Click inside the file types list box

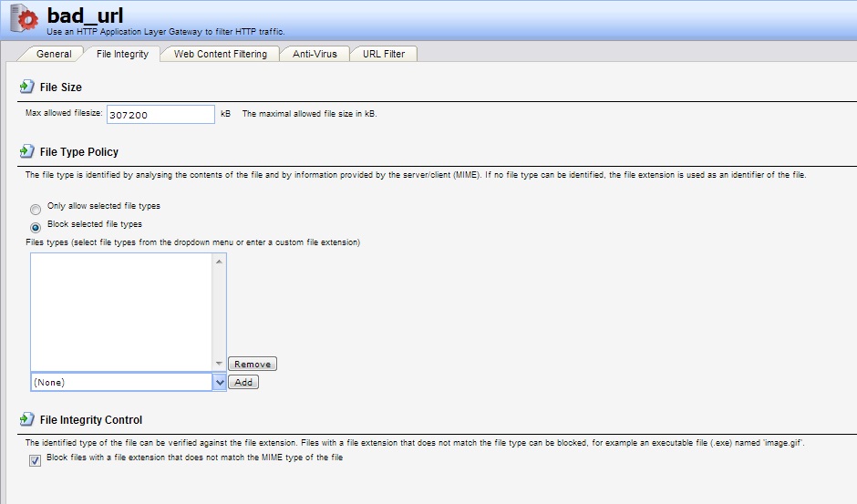tap(121, 312)
